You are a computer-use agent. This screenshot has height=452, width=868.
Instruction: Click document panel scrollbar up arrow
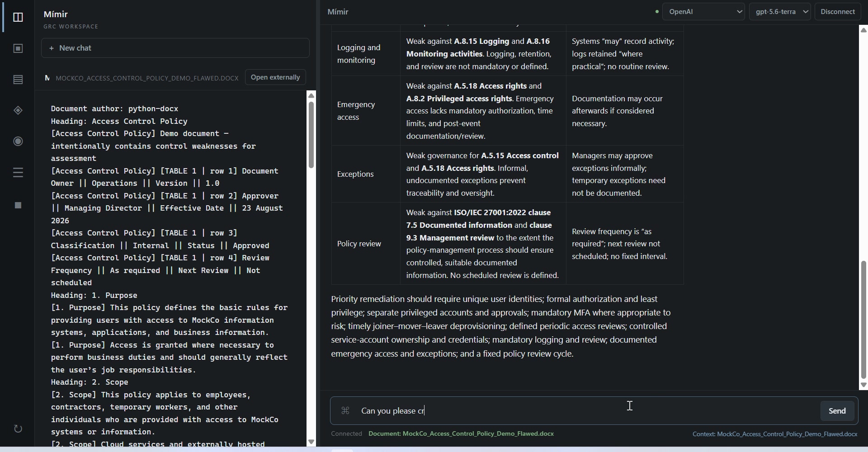pos(311,95)
